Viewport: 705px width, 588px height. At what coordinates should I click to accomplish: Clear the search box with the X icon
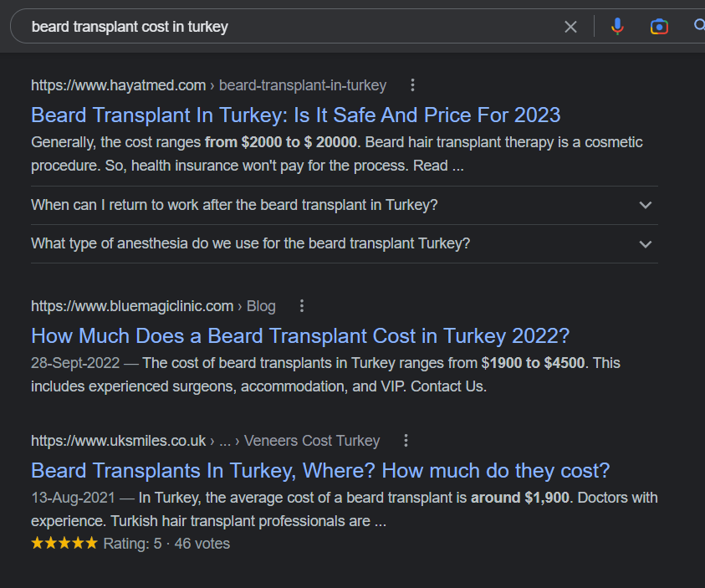[x=570, y=27]
